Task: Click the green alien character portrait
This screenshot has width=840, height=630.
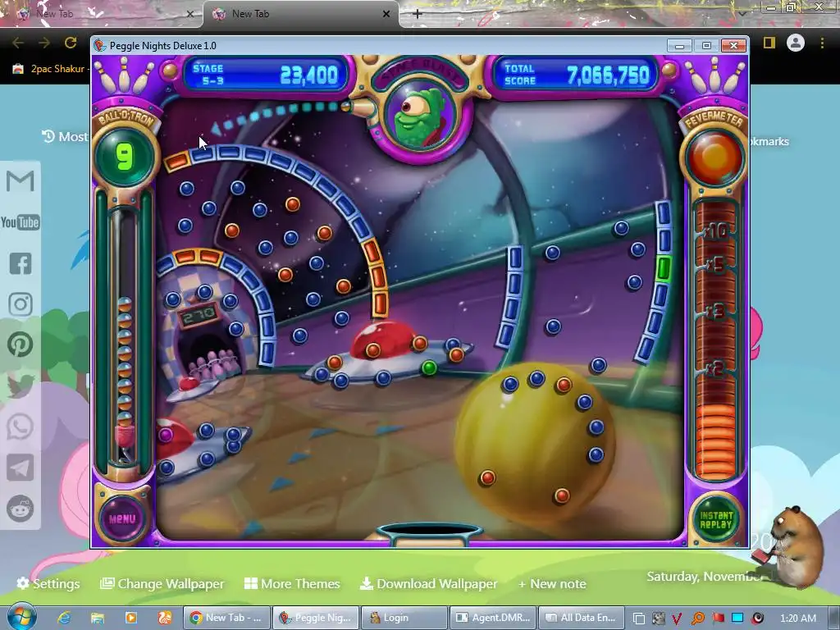Action: pyautogui.click(x=421, y=118)
